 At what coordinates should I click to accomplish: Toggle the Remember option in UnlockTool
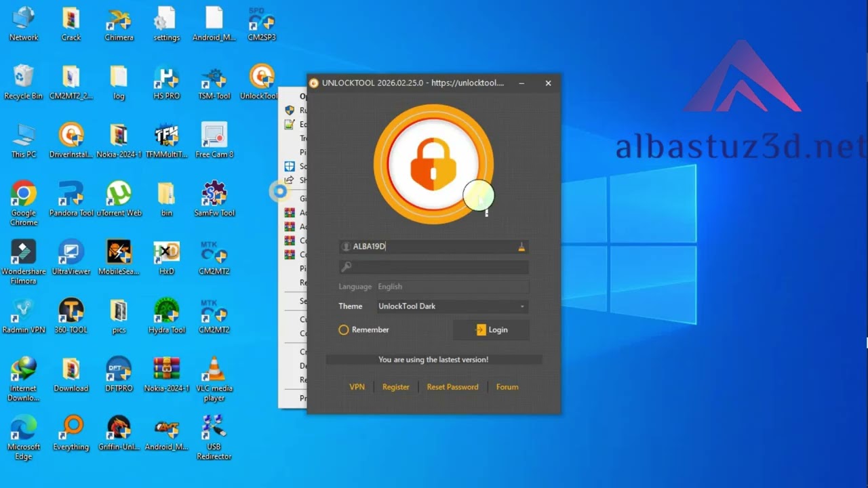(364, 330)
